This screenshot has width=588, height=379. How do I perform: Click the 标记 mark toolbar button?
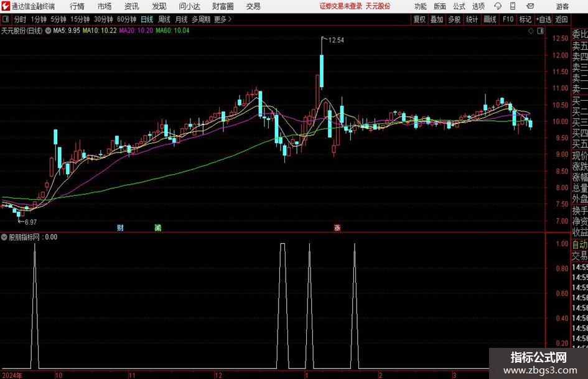[525, 19]
